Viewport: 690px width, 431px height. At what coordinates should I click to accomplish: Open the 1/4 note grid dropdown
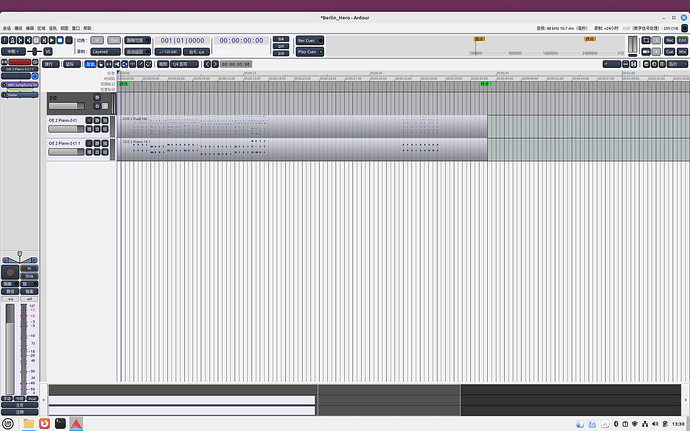(180, 63)
